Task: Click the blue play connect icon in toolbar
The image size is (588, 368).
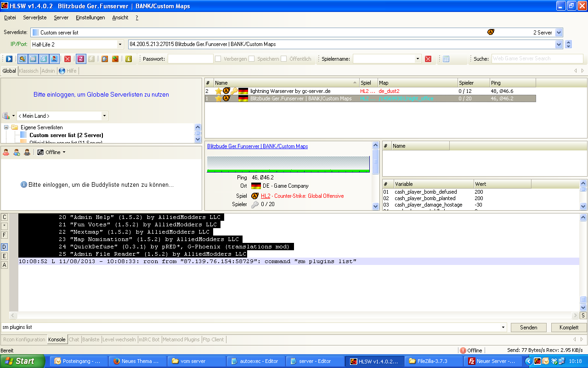Action: coord(9,59)
